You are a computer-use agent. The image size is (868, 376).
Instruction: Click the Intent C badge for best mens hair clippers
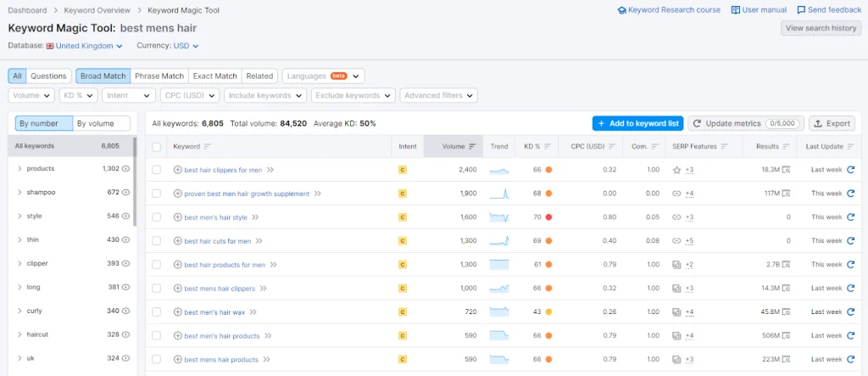point(403,289)
